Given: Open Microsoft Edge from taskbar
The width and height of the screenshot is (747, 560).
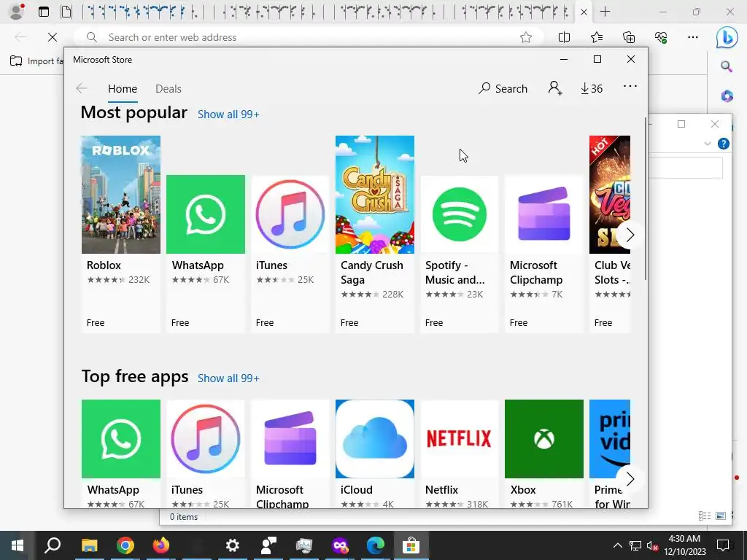Looking at the screenshot, I should pyautogui.click(x=376, y=545).
